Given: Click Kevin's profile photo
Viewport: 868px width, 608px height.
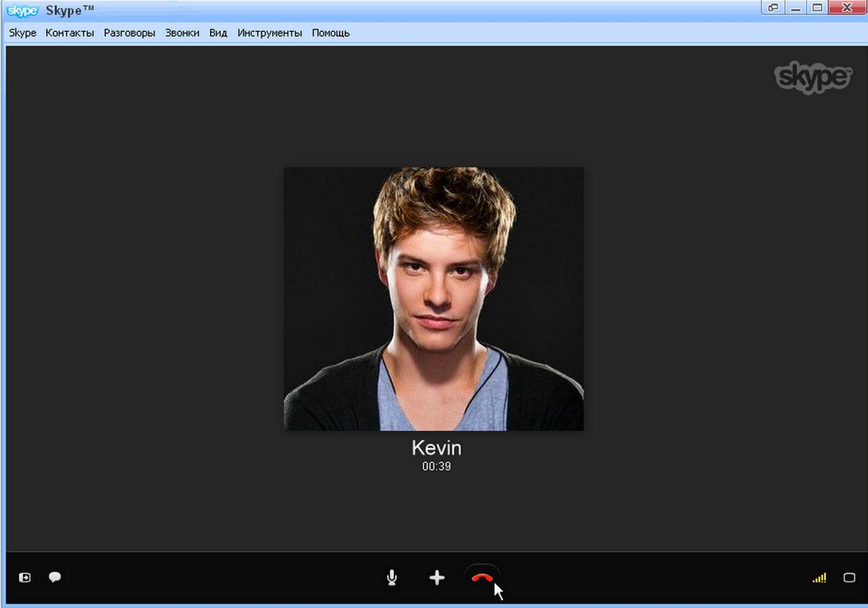Looking at the screenshot, I should point(433,299).
